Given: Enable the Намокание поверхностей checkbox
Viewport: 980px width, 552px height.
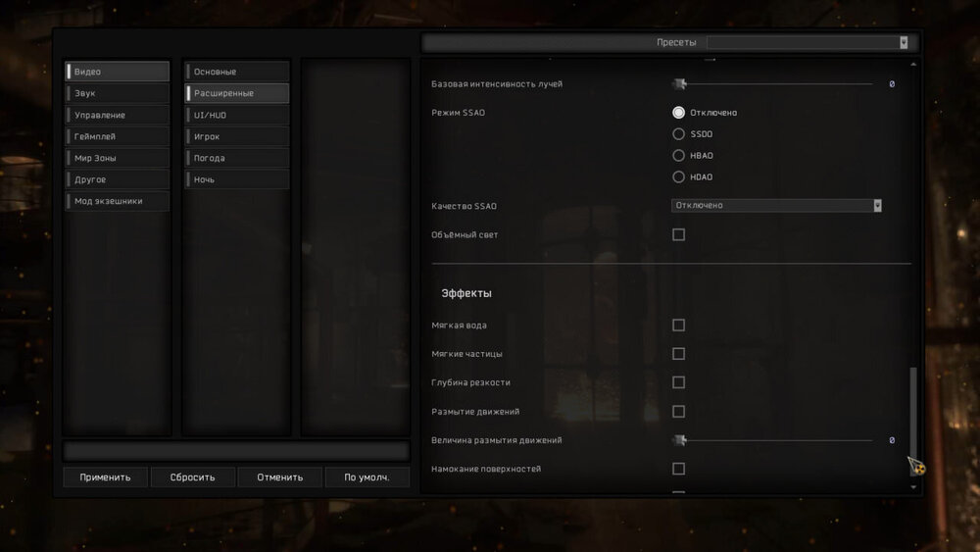Looking at the screenshot, I should click(678, 469).
